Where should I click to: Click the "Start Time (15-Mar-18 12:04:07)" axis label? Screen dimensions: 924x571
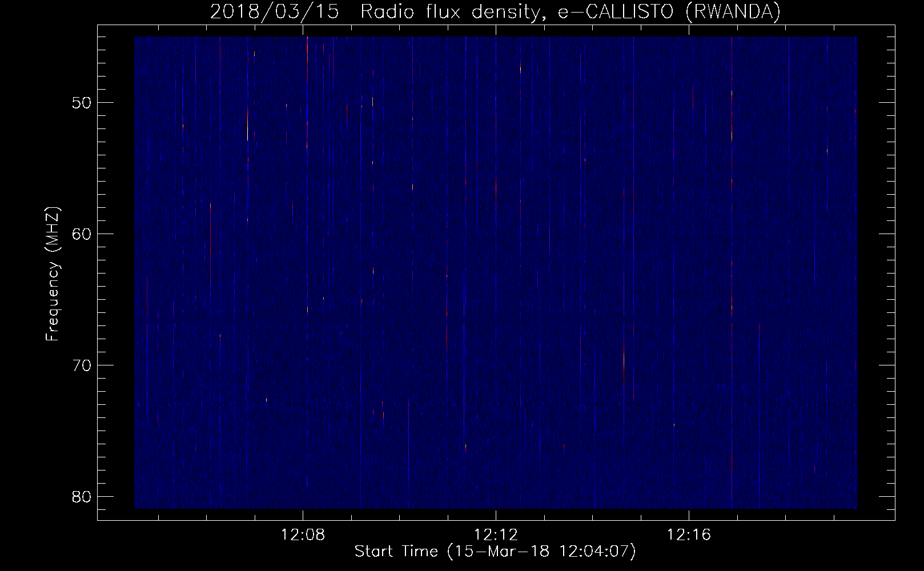tap(495, 552)
